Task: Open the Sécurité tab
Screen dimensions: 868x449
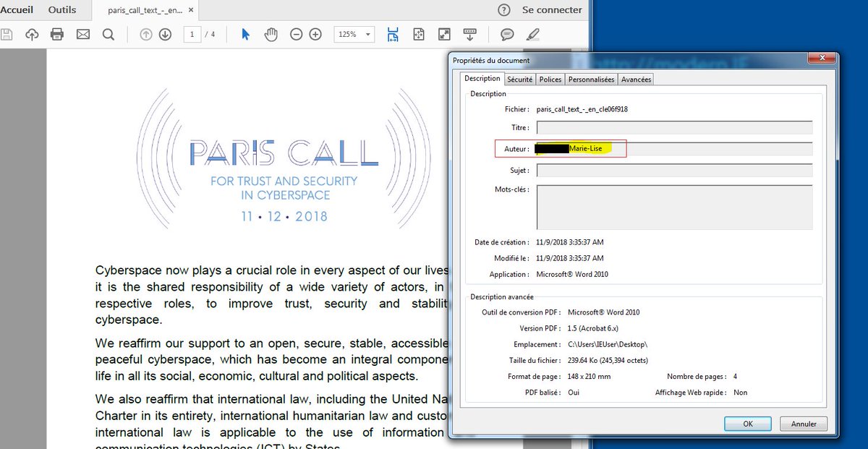Action: [520, 80]
